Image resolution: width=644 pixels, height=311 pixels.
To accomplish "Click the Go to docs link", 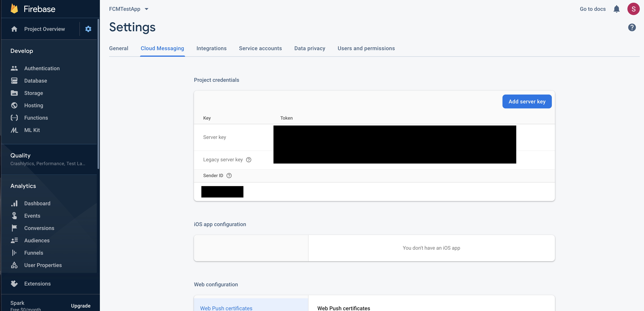I will [x=593, y=9].
